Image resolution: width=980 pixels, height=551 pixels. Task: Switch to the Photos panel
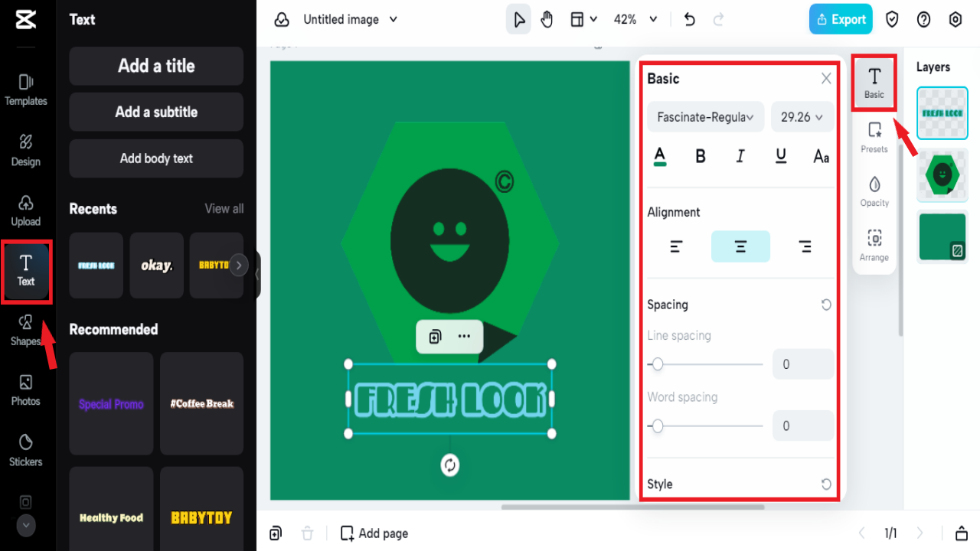[26, 390]
